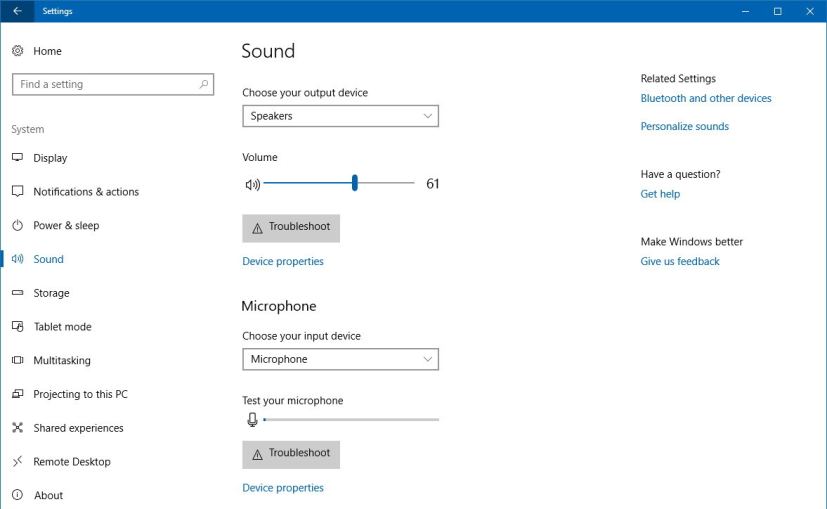Click the Related Settings heading
The width and height of the screenshot is (827, 509).
pyautogui.click(x=678, y=79)
